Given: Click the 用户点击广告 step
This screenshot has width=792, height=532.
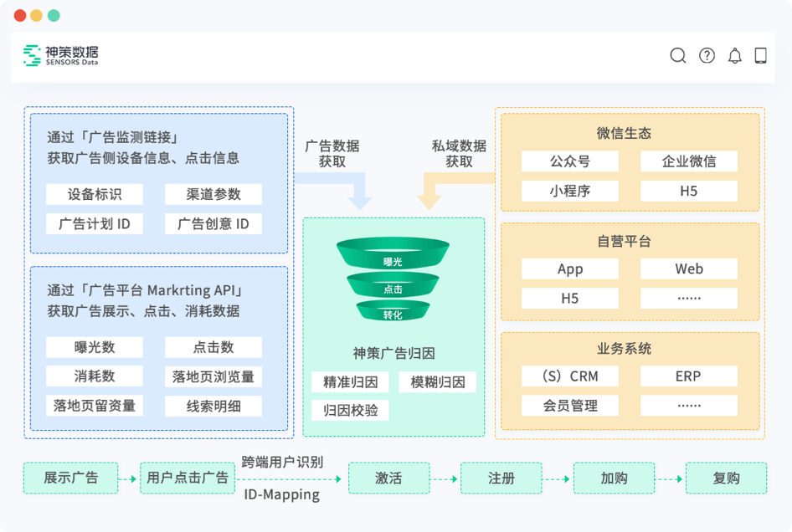Looking at the screenshot, I should (x=188, y=478).
